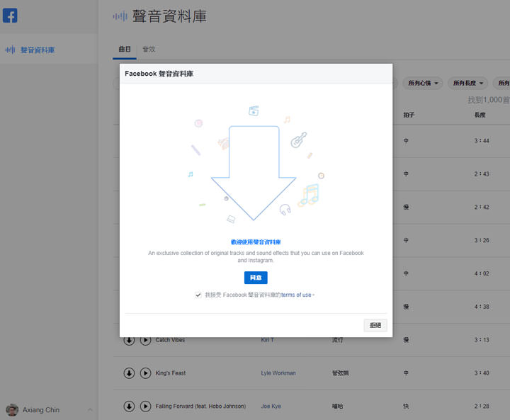Click the 長度 column header
The height and width of the screenshot is (420, 510).
pos(480,115)
